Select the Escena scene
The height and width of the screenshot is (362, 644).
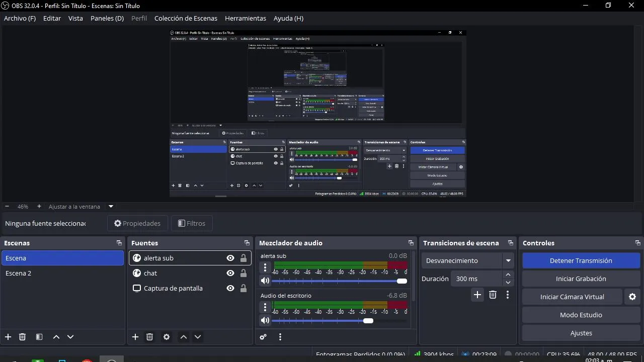click(62, 258)
